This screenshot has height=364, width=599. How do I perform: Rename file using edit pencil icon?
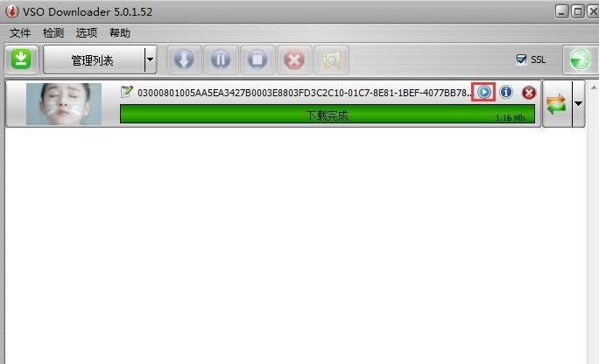point(126,92)
